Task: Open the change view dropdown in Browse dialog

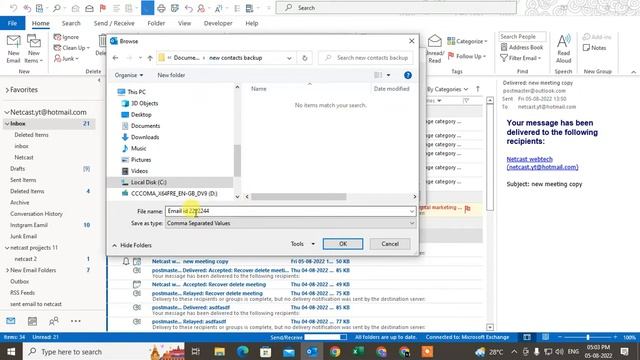Action: click(388, 75)
